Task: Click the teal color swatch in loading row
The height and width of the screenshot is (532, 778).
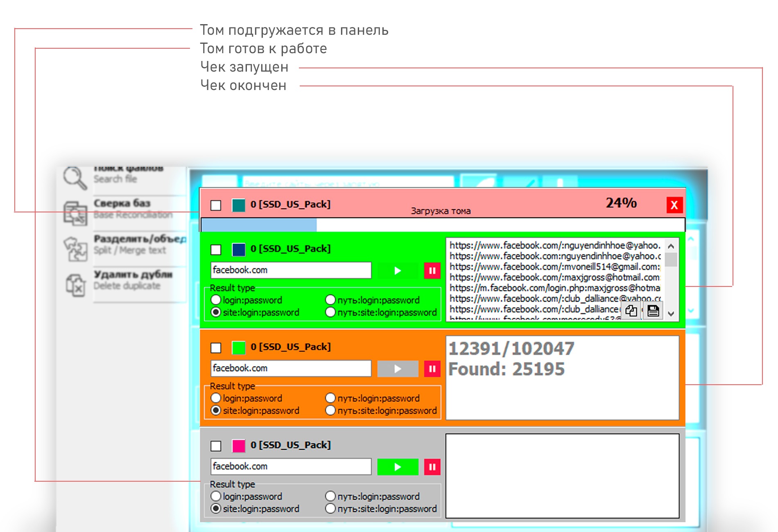Action: pos(239,205)
